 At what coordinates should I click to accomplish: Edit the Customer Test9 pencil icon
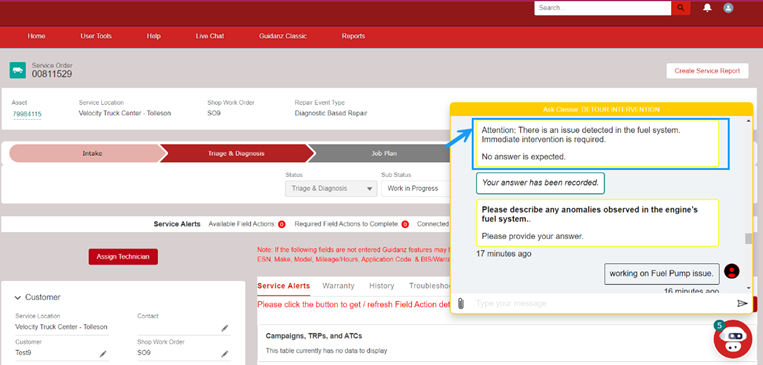pyautogui.click(x=103, y=353)
